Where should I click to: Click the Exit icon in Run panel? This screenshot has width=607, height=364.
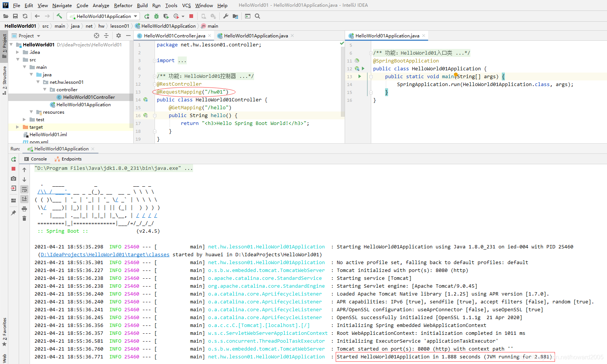[13, 188]
